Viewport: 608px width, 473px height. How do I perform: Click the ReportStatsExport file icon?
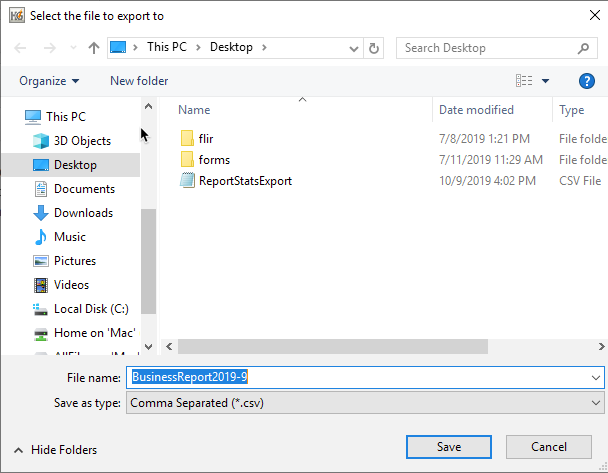187,180
